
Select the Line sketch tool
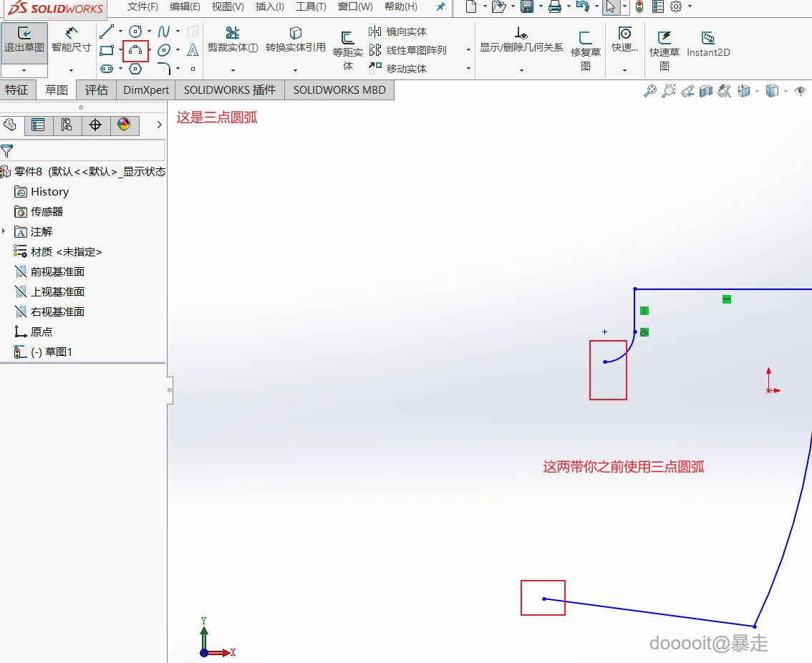[x=107, y=32]
